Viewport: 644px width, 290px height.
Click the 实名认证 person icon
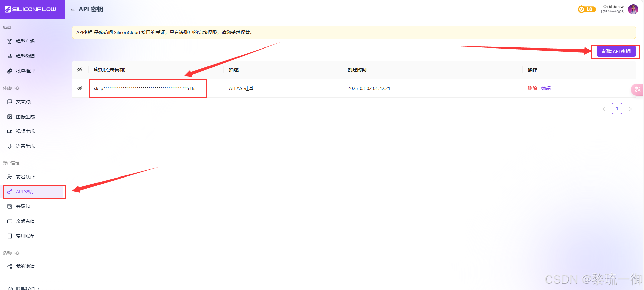[x=10, y=177]
